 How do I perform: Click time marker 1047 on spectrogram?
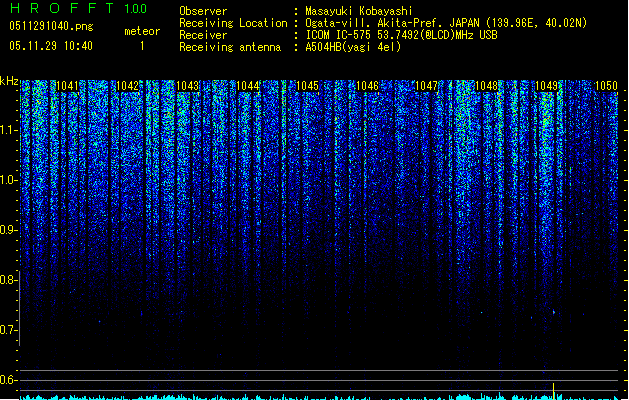click(x=426, y=86)
